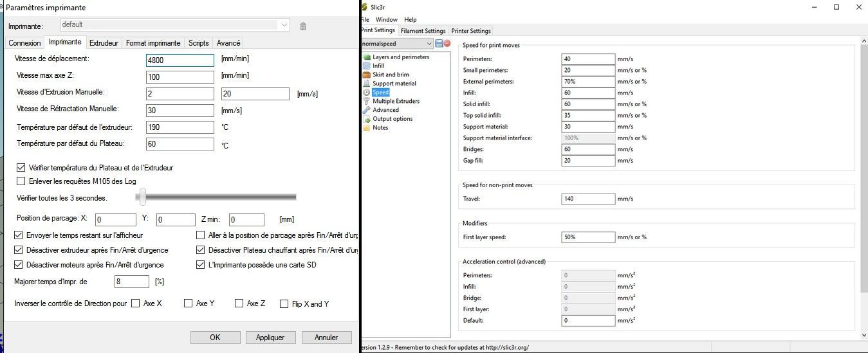Viewport: 868px width, 353px height.
Task: Click the Vitesse de déplacement field
Action: pyautogui.click(x=180, y=60)
